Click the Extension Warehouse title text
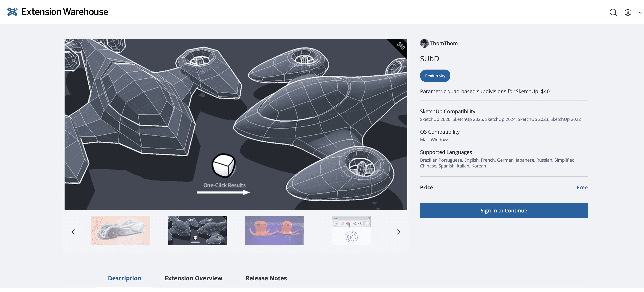This screenshot has height=292, width=644. (65, 12)
